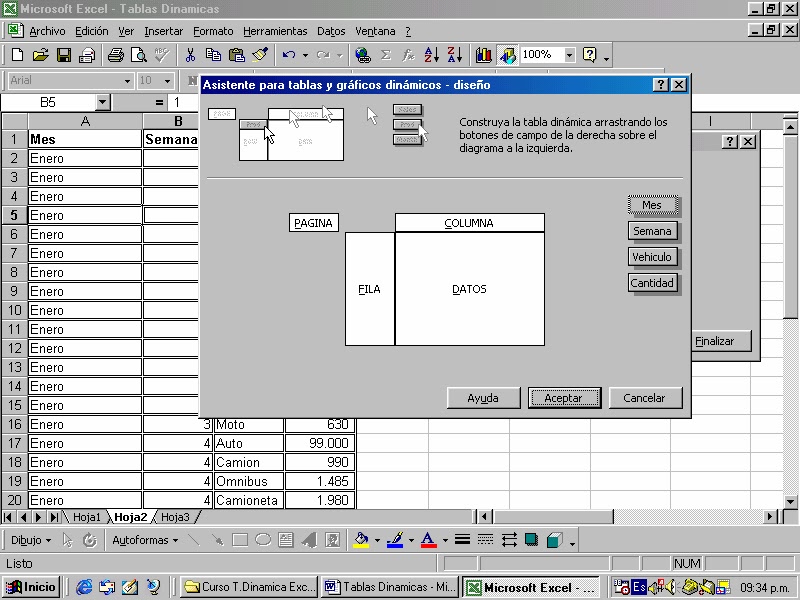Open the Formato menu
Viewport: 800px width, 600px height.
click(x=213, y=31)
